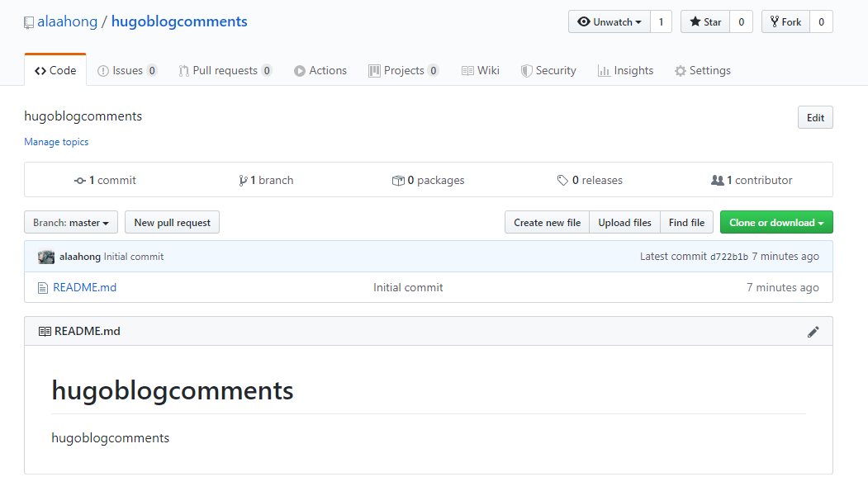868x491 pixels.
Task: Open the 0 releases link
Action: pyautogui.click(x=591, y=180)
